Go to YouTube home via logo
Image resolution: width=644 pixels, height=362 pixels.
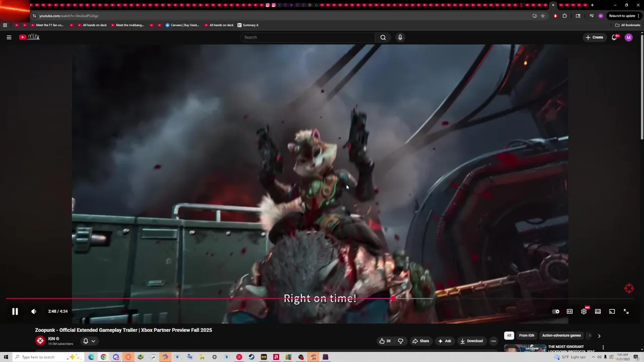(30, 37)
